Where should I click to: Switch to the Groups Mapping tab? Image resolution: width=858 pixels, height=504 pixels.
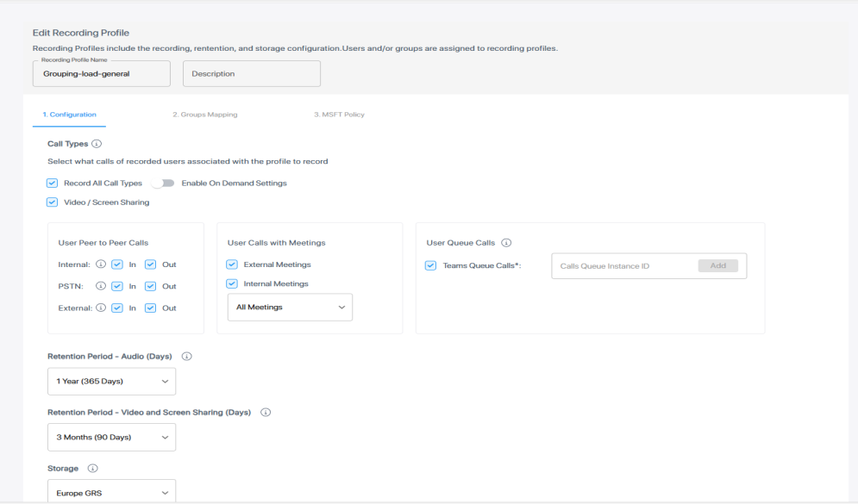point(204,115)
